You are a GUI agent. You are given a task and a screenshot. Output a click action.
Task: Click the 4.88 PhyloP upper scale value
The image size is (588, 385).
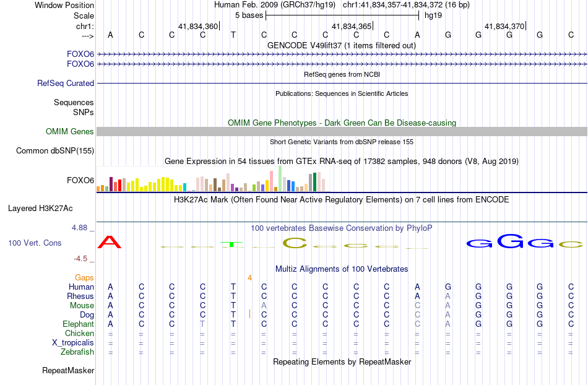click(x=79, y=228)
